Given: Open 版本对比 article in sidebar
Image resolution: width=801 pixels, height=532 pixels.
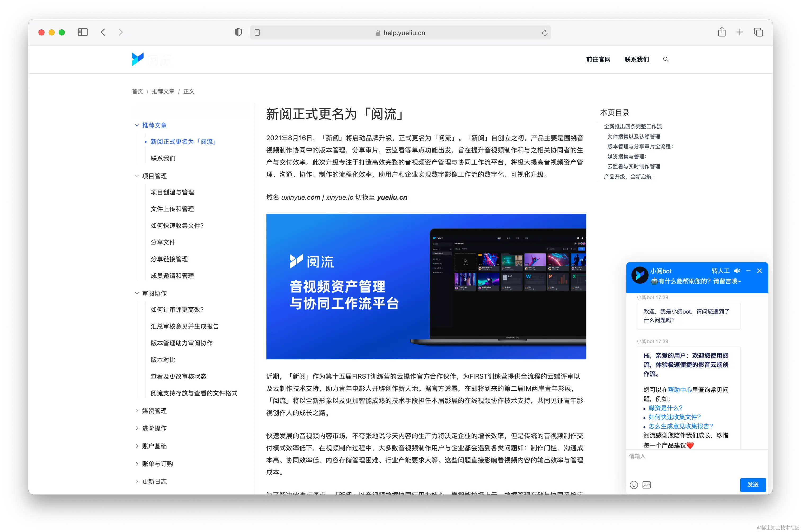Looking at the screenshot, I should (x=163, y=360).
